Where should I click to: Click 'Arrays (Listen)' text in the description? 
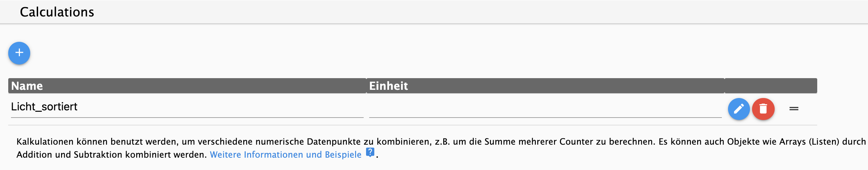[809, 142]
